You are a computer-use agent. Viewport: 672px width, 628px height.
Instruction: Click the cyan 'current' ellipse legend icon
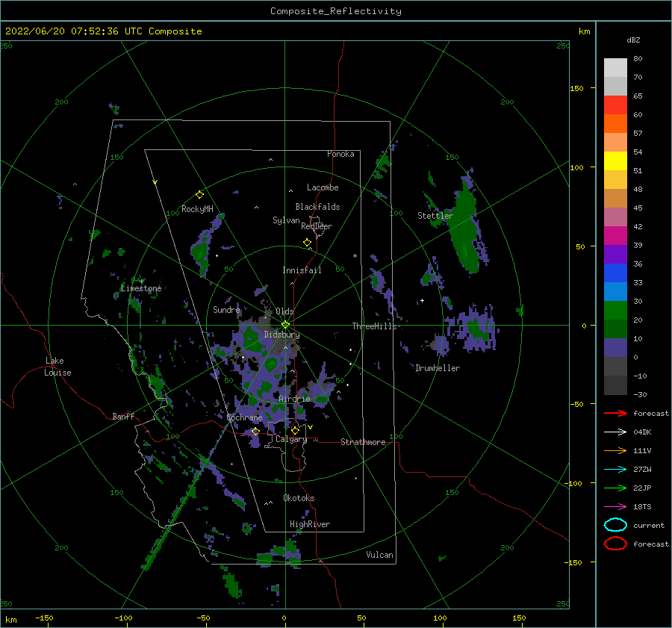[x=615, y=525]
